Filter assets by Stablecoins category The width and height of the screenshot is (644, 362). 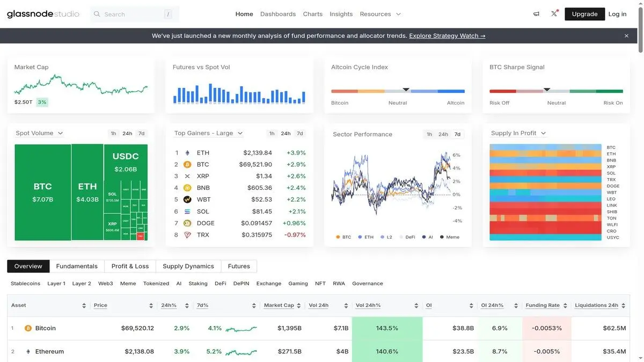click(25, 284)
